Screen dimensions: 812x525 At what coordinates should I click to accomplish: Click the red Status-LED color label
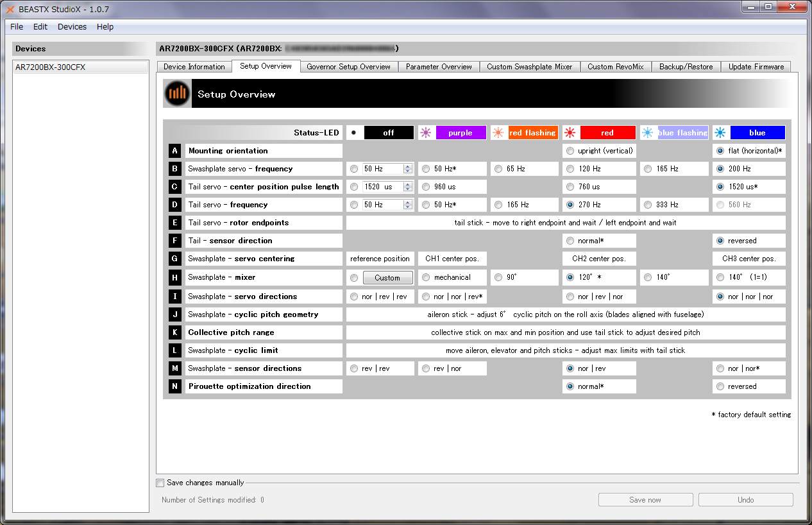(607, 133)
